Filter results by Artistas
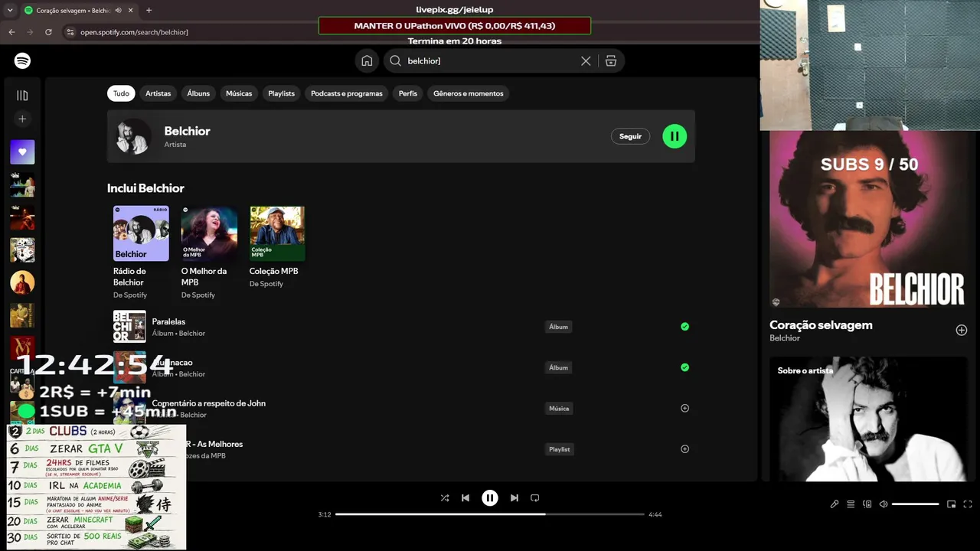 tap(158, 93)
